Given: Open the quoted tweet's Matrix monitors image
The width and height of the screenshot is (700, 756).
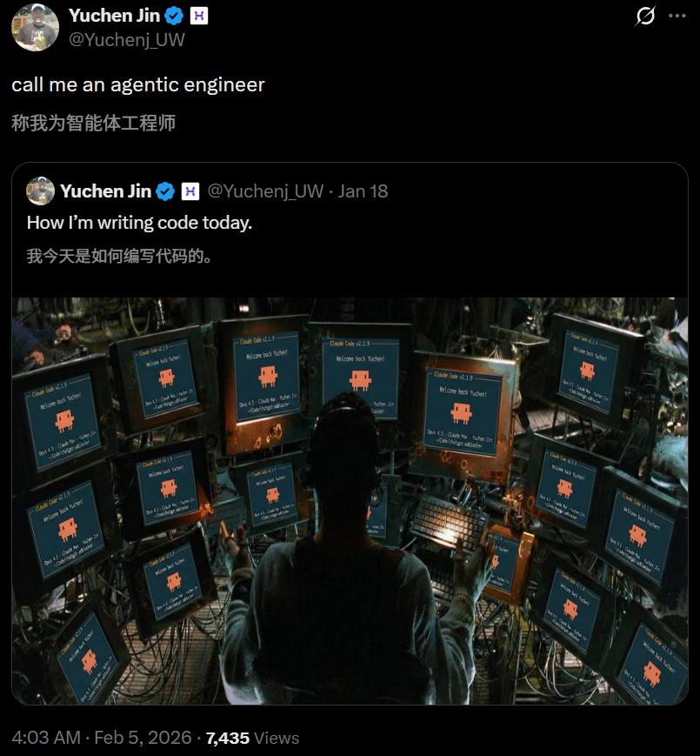Looking at the screenshot, I should pos(350,501).
